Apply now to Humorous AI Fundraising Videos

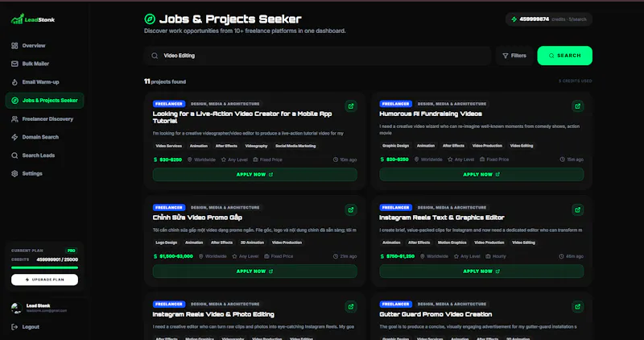[481, 174]
